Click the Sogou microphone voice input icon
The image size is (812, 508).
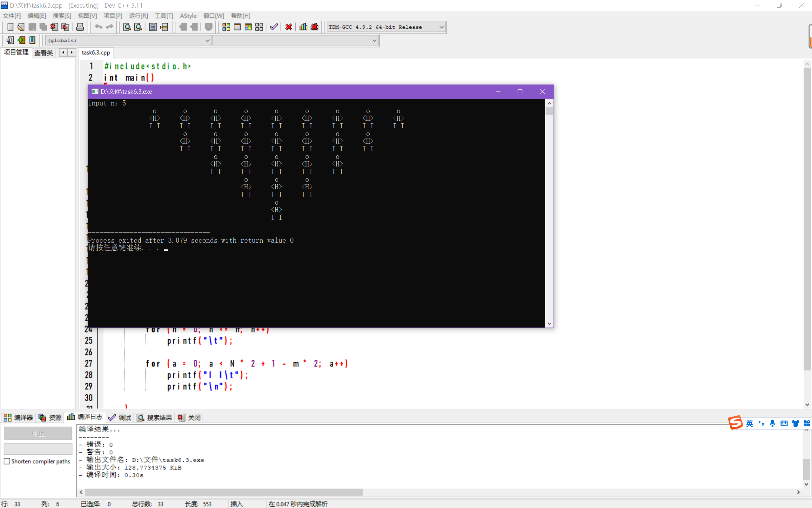pos(772,423)
